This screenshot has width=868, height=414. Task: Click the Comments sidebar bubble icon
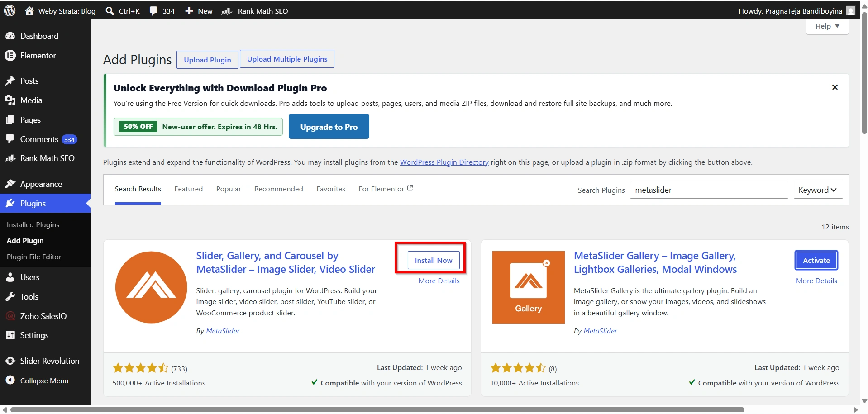(x=10, y=139)
